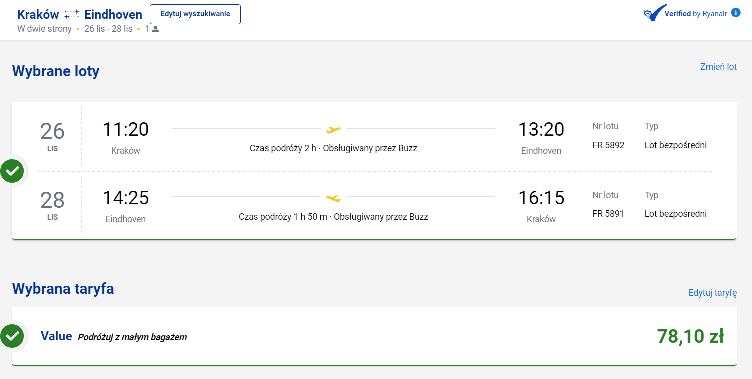Click green checkmark beside selected flights
Viewport: 752px width, 379px height.
[x=12, y=171]
